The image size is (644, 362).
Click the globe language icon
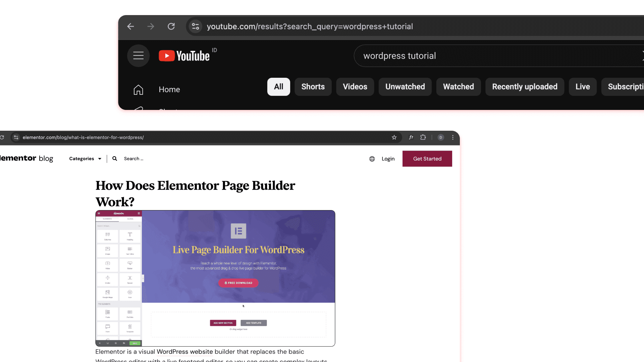tap(372, 159)
